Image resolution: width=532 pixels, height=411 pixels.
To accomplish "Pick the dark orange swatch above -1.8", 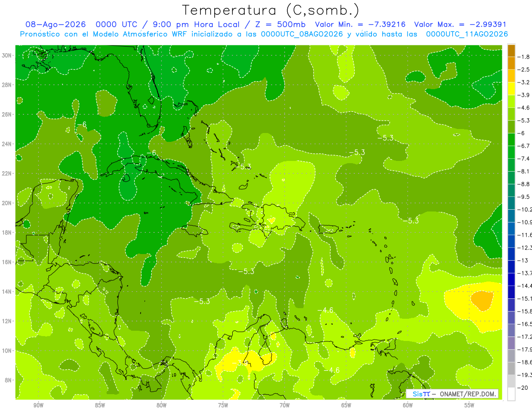I will point(511,51).
